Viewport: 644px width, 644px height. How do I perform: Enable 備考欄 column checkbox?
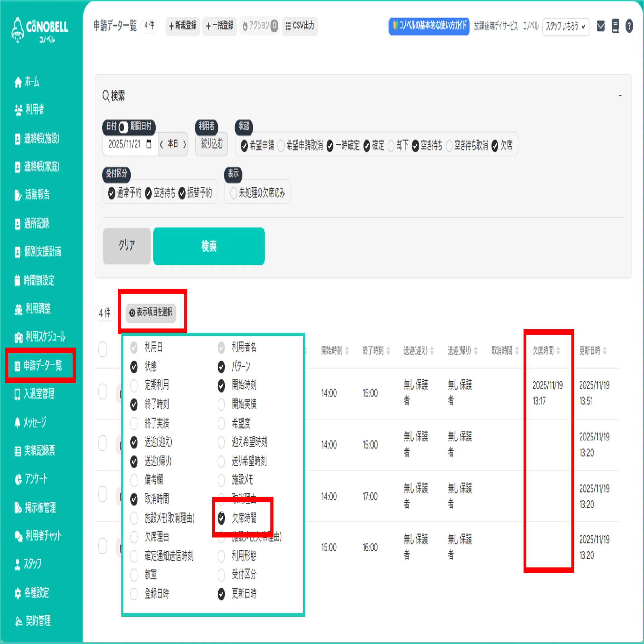(134, 480)
